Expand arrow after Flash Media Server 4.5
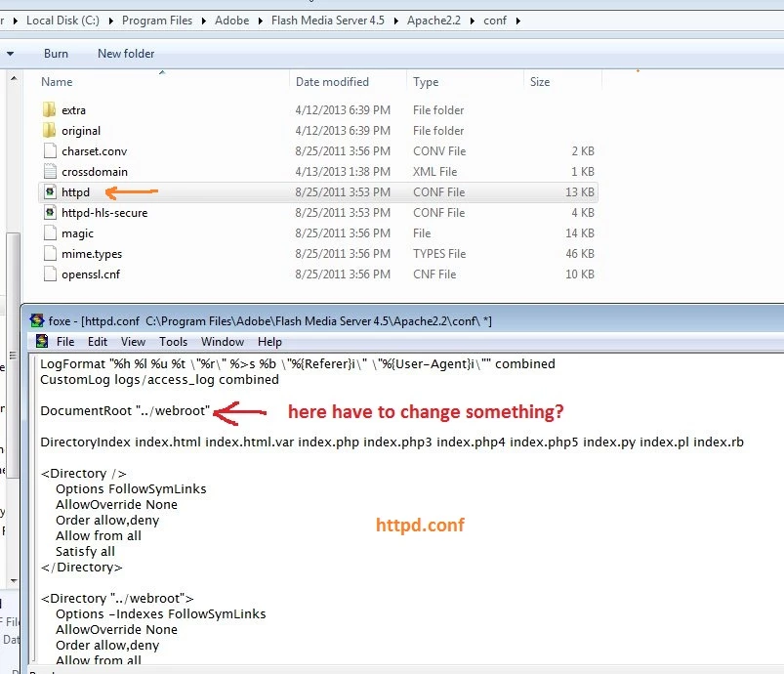 click(395, 21)
